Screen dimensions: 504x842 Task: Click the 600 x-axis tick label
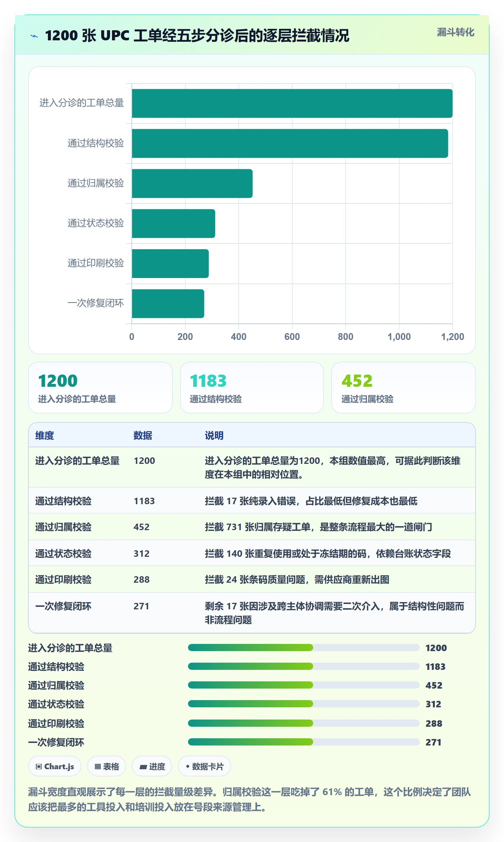coord(292,337)
